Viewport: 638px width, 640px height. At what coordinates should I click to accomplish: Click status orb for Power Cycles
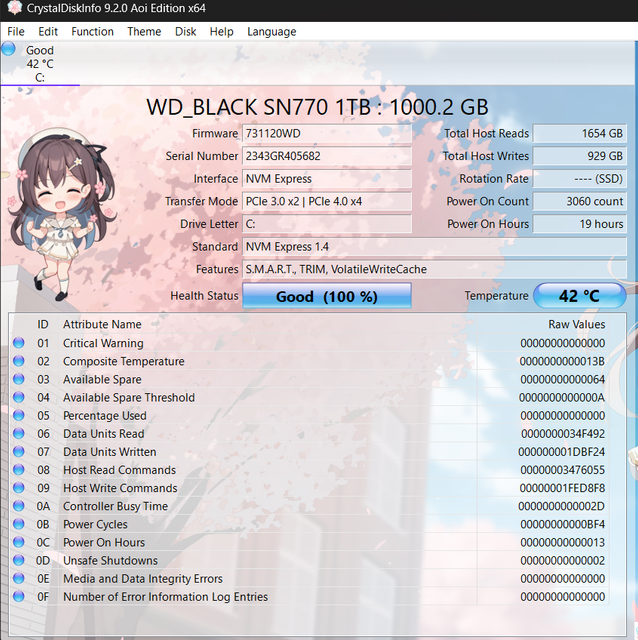19,524
